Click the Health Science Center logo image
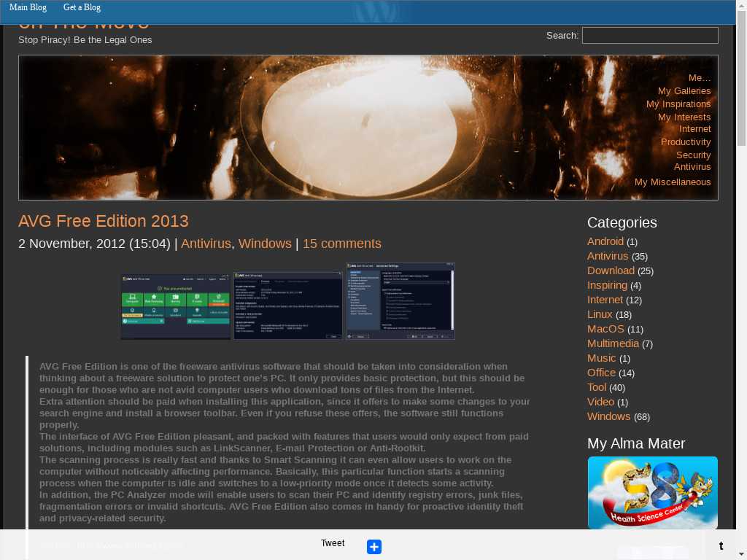Image resolution: width=747 pixels, height=560 pixels. [x=652, y=493]
